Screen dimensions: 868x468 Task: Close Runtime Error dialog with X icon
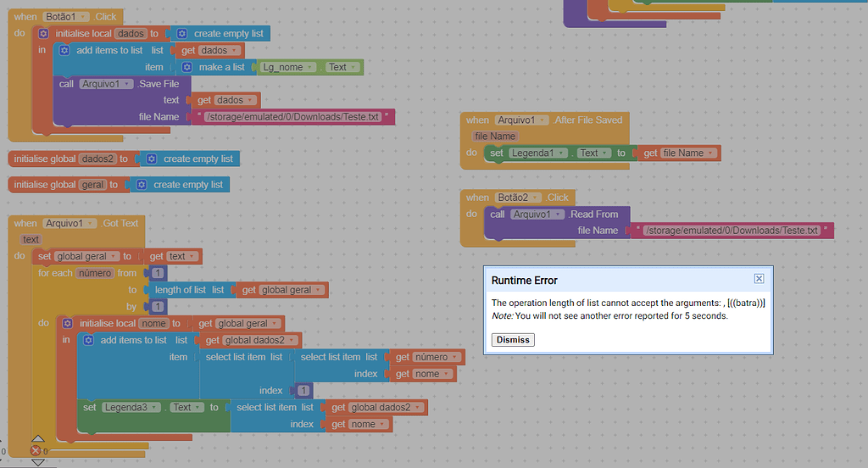(x=759, y=279)
